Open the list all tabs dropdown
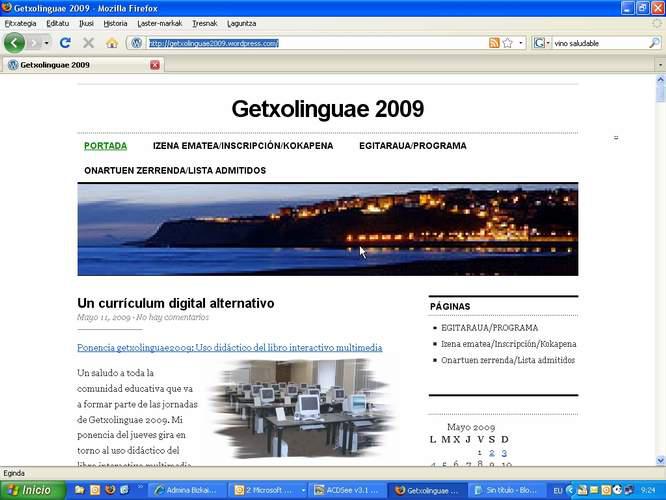Viewport: 666px width, 500px height. point(660,65)
